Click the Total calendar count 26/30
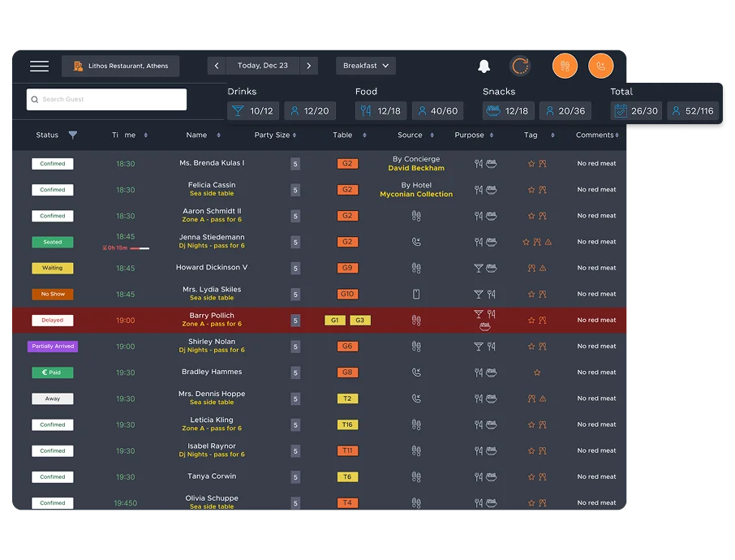735x560 pixels. 636,111
